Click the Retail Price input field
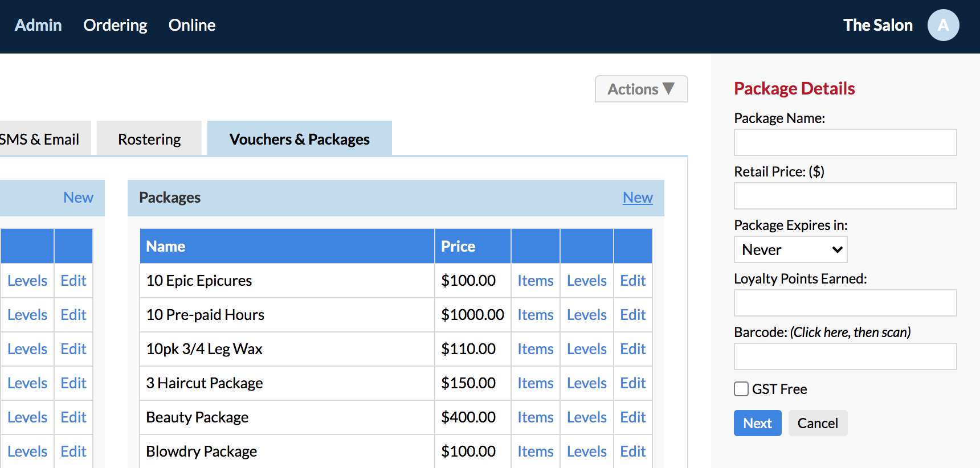The height and width of the screenshot is (468, 980). (x=845, y=196)
